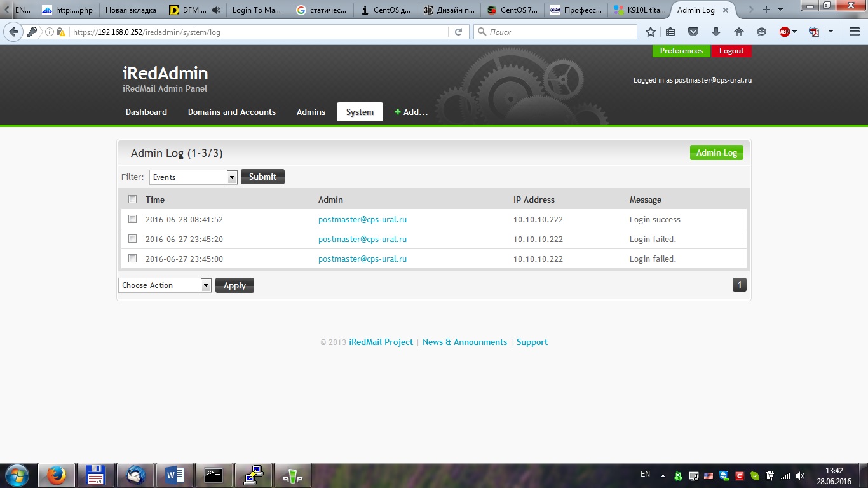
Task: Open the PuTTY taskbar icon
Action: (254, 475)
